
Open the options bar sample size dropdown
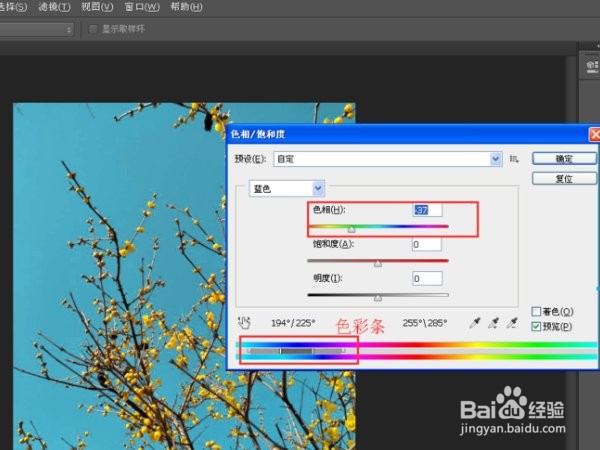click(36, 29)
